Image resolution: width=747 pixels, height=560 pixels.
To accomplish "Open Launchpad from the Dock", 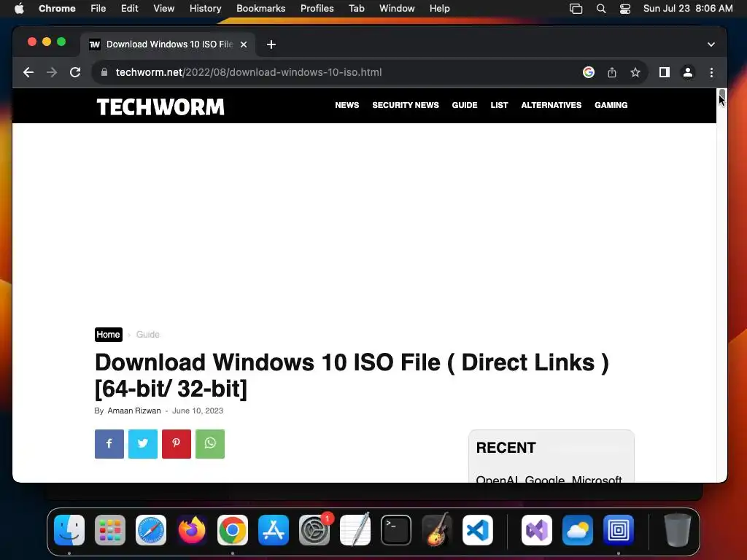I will click(110, 530).
